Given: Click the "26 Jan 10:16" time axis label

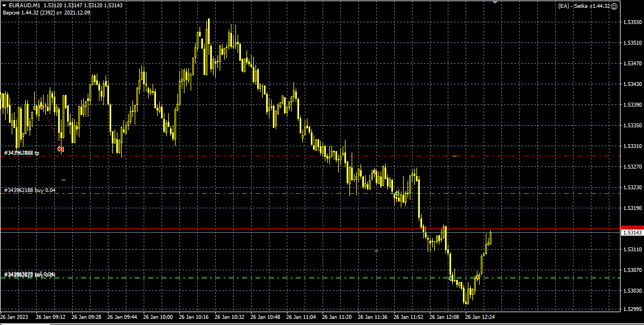Looking at the screenshot, I should [194, 317].
